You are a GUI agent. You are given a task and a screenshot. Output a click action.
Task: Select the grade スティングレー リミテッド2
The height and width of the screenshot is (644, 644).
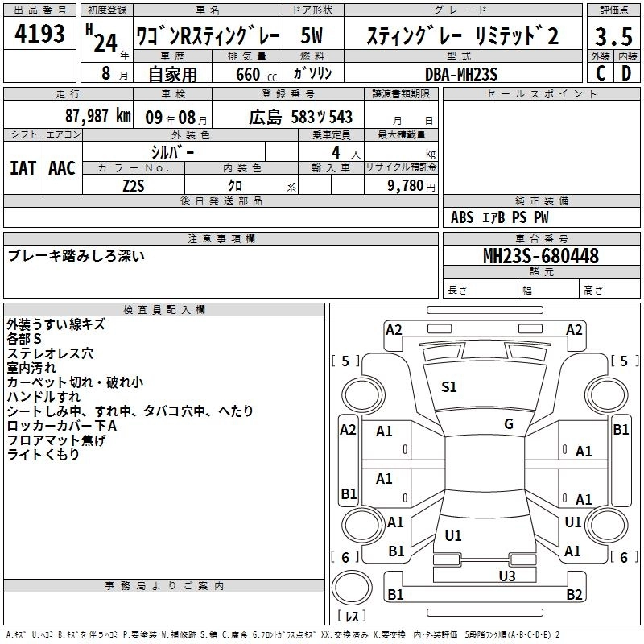(x=461, y=36)
